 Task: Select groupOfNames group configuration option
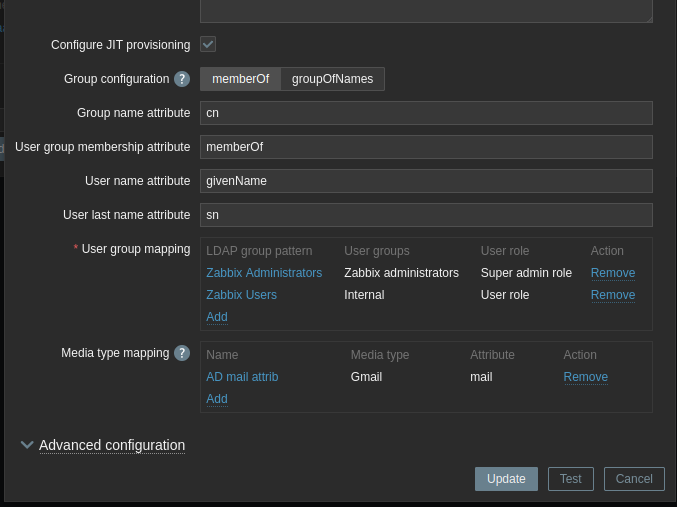pos(332,79)
